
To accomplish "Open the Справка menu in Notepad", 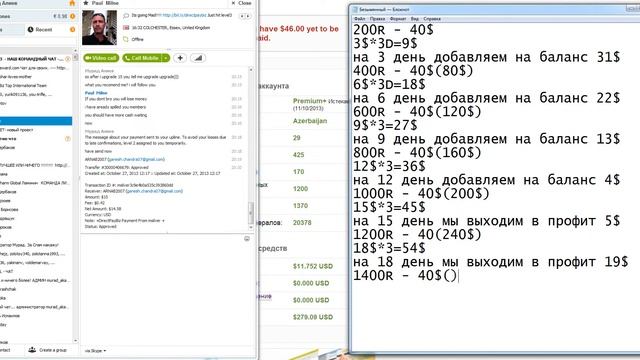I will pos(432,19).
